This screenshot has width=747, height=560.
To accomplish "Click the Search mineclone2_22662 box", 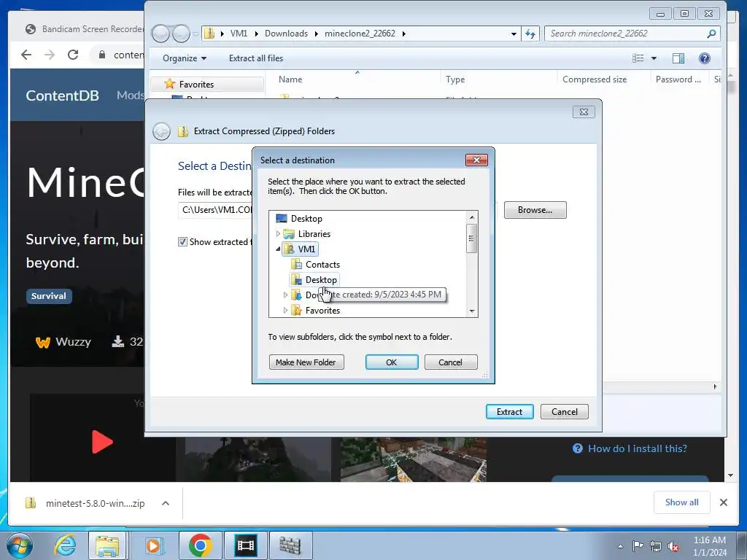I will pyautogui.click(x=632, y=34).
